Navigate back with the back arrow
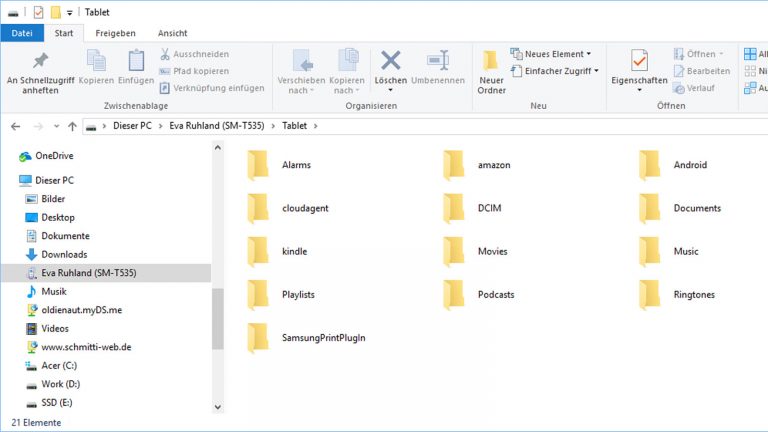The image size is (768, 432). tap(15, 126)
